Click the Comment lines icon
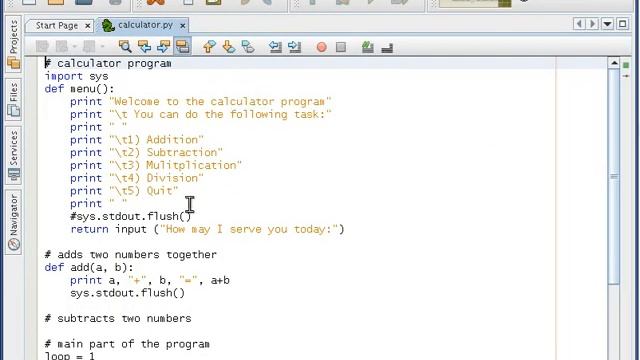Image resolution: width=640 pixels, height=360 pixels. [x=368, y=47]
